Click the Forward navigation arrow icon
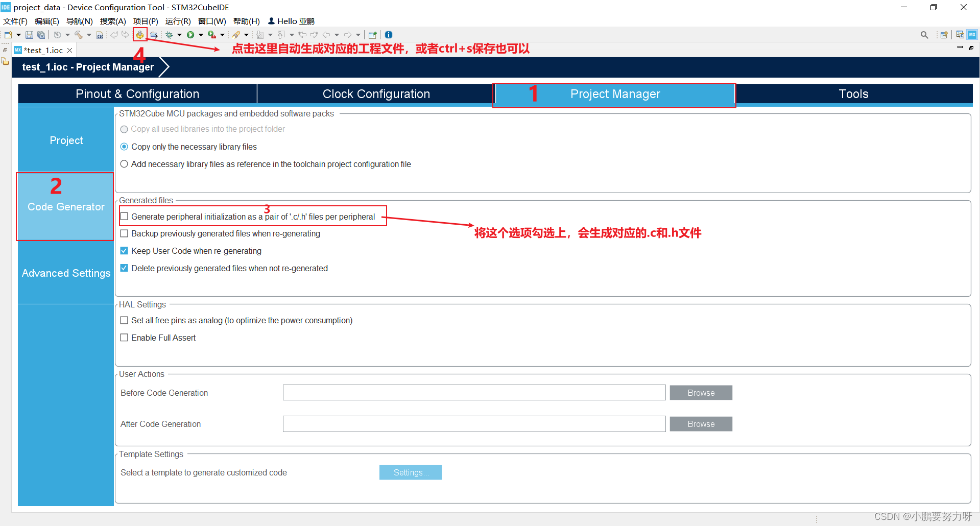980x526 pixels. pyautogui.click(x=348, y=35)
